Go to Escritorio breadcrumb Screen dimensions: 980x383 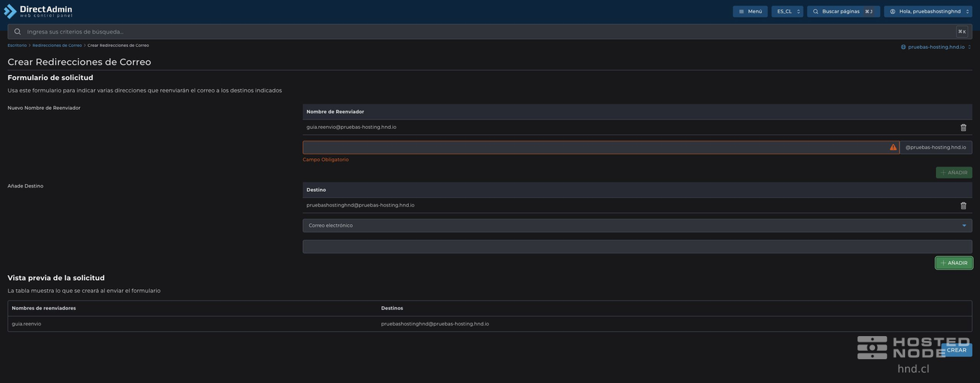coord(17,46)
